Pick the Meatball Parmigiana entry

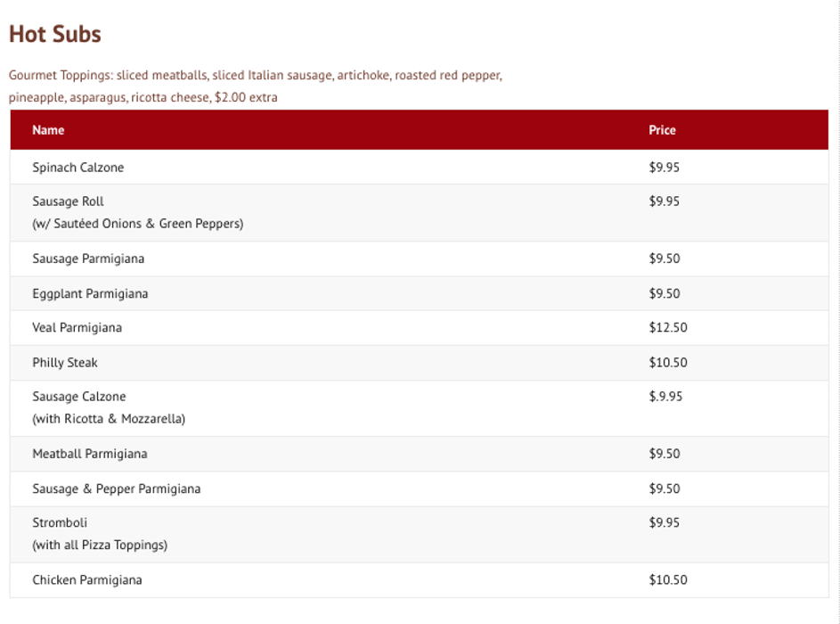[90, 454]
